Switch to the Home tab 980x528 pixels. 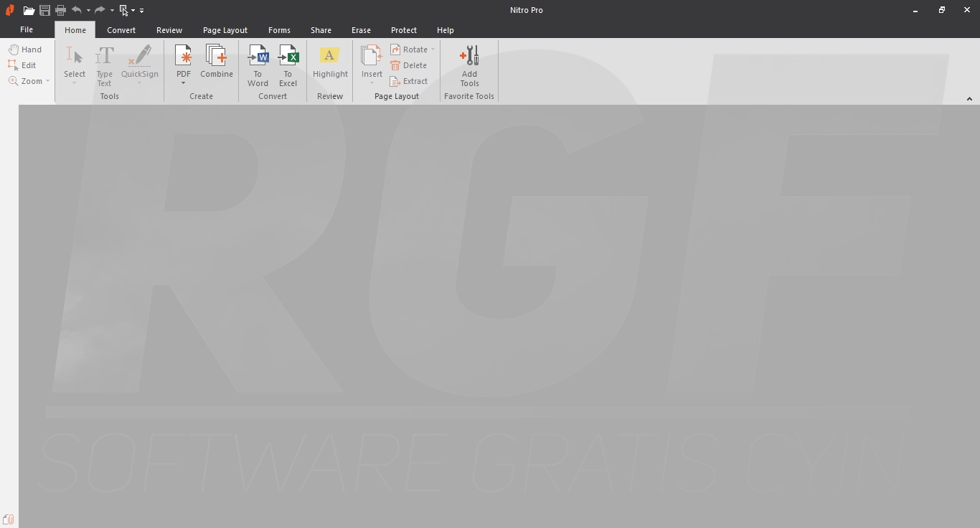75,30
